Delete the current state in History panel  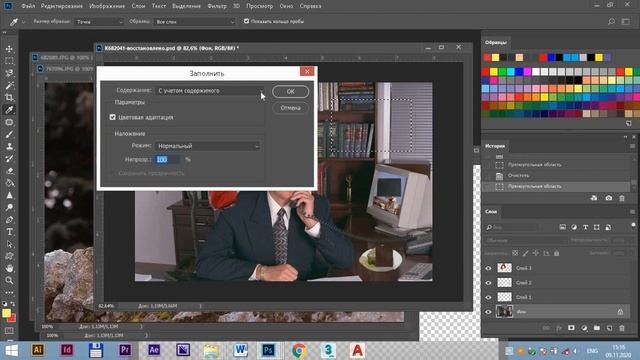622,198
